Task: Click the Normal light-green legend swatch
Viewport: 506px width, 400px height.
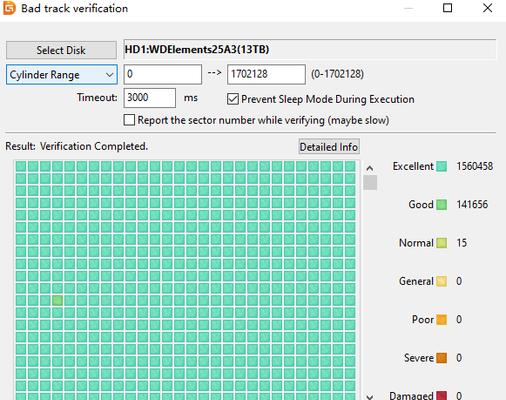Action: (x=441, y=243)
